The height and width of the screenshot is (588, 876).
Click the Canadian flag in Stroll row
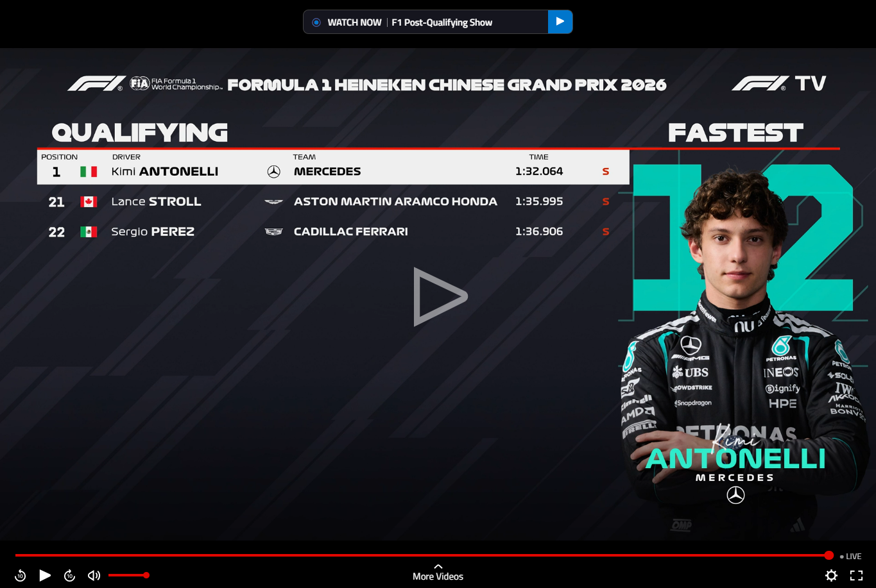click(89, 201)
